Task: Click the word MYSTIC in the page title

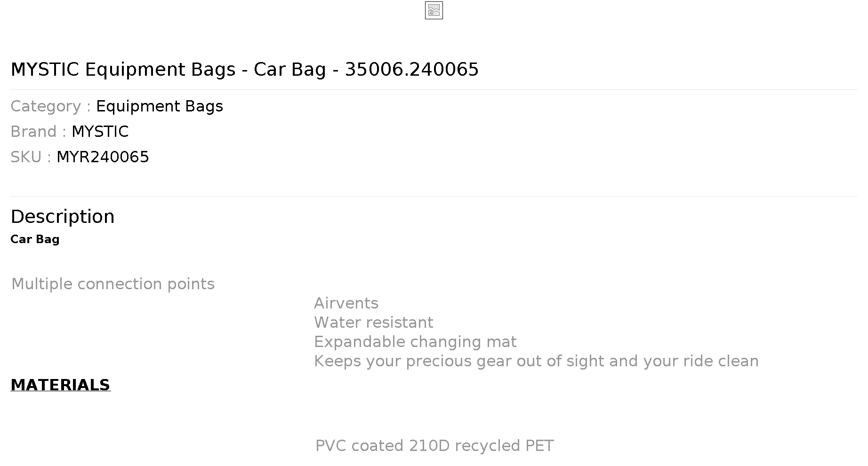Action: point(45,70)
